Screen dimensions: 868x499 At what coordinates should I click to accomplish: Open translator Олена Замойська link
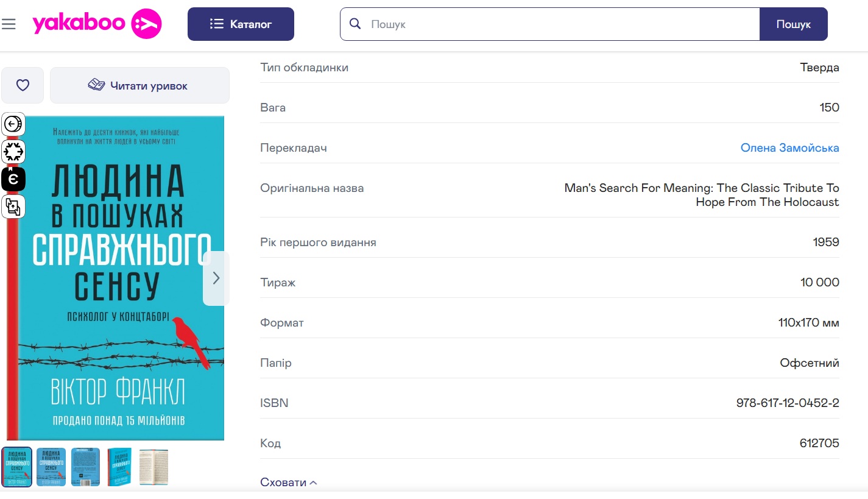pos(789,148)
